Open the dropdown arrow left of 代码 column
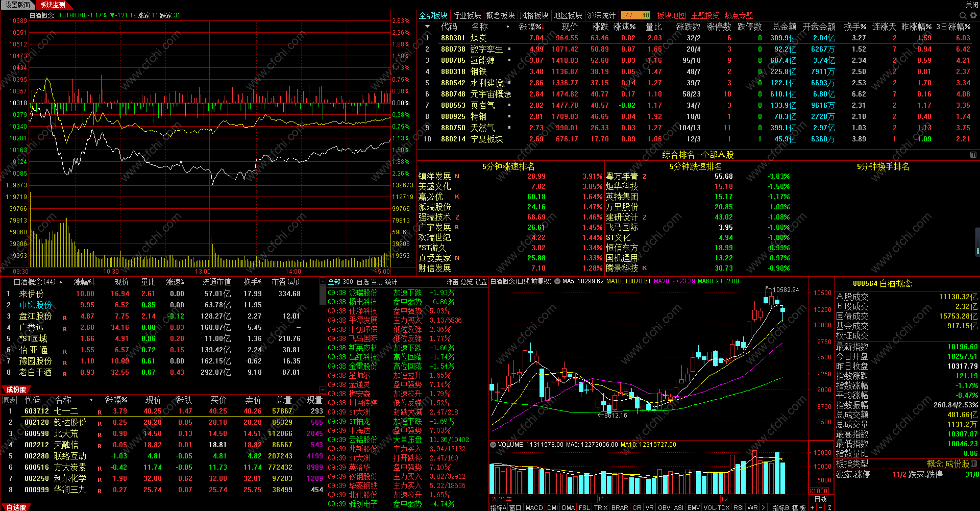 pos(427,27)
